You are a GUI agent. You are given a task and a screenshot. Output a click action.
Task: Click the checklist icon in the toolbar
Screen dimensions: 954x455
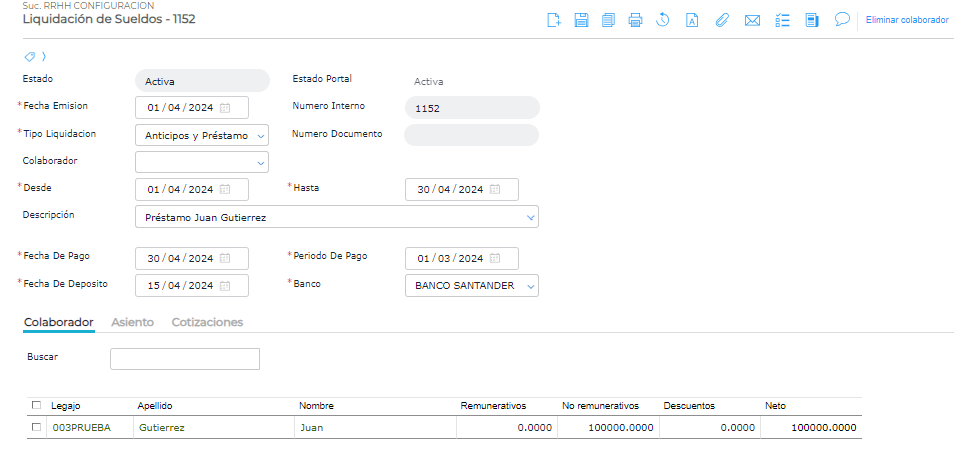[783, 20]
